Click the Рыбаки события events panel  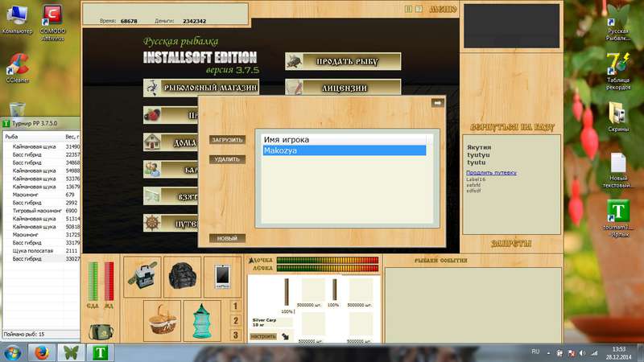473,305
